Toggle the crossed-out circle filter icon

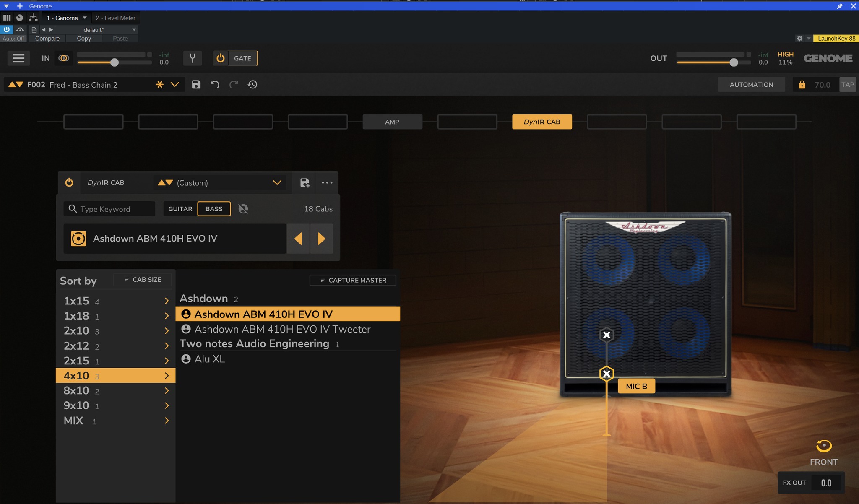point(243,209)
